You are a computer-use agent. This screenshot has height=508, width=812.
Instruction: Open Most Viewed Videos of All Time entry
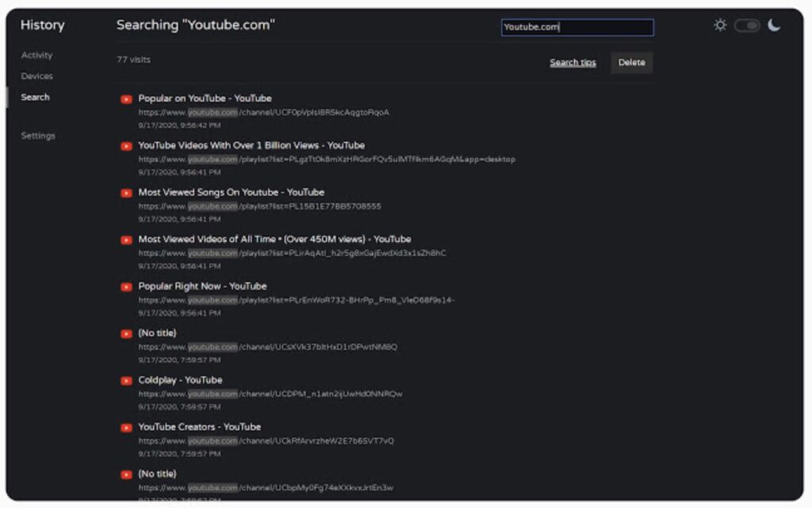[x=274, y=239]
